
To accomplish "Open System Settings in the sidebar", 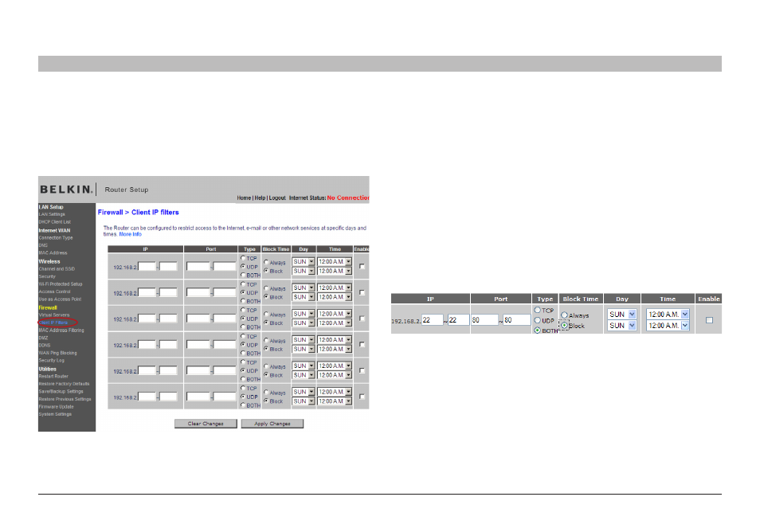I will click(x=55, y=414).
